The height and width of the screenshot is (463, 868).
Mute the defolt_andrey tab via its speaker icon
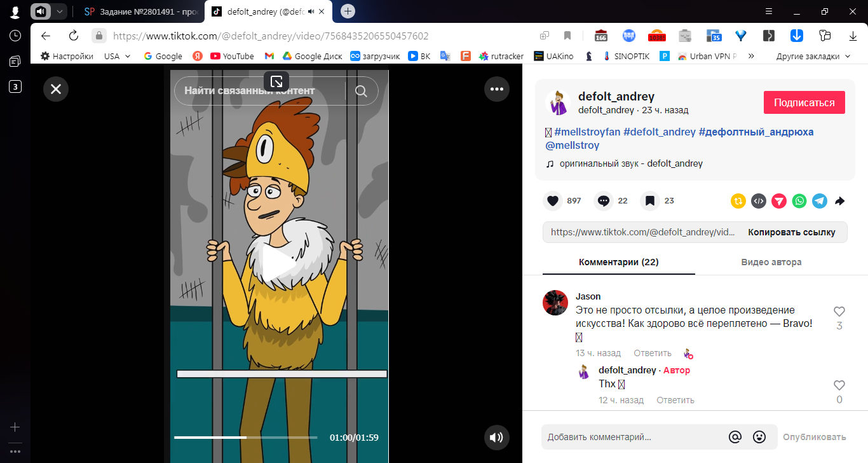pyautogui.click(x=311, y=11)
